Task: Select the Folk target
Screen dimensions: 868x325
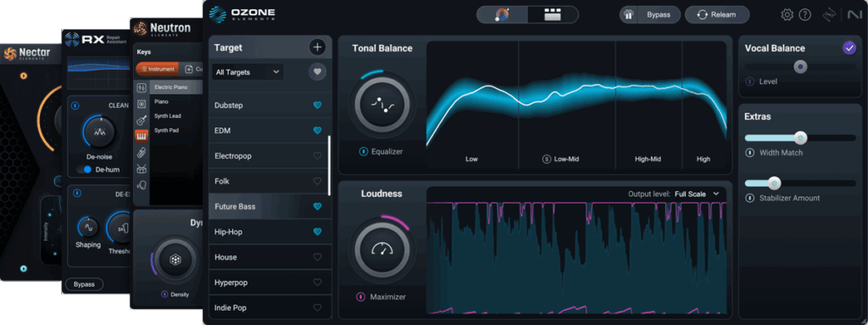Action: click(x=270, y=182)
